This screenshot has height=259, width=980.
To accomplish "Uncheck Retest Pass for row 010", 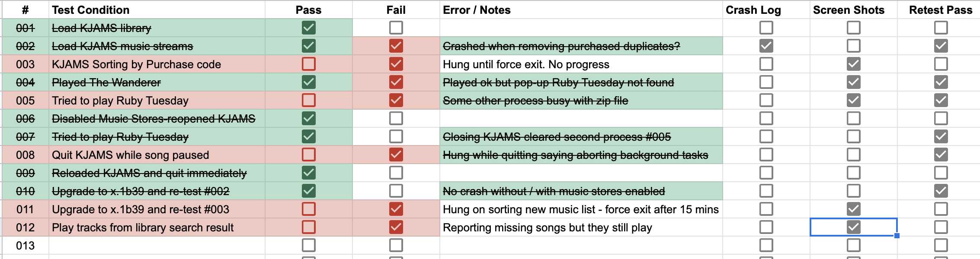I will (x=941, y=191).
